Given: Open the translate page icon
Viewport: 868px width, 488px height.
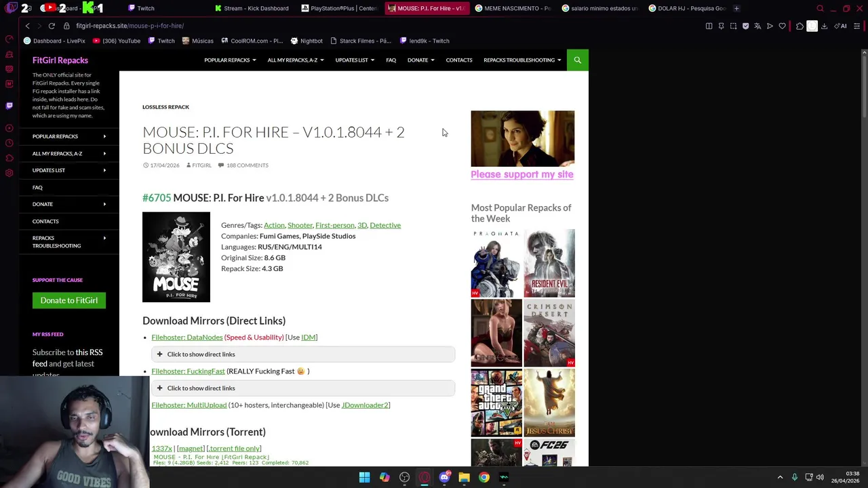Looking at the screenshot, I should tap(758, 26).
